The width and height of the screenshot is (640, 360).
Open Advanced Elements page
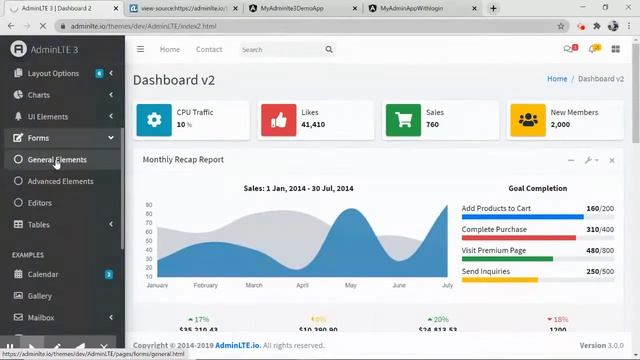[x=62, y=181]
